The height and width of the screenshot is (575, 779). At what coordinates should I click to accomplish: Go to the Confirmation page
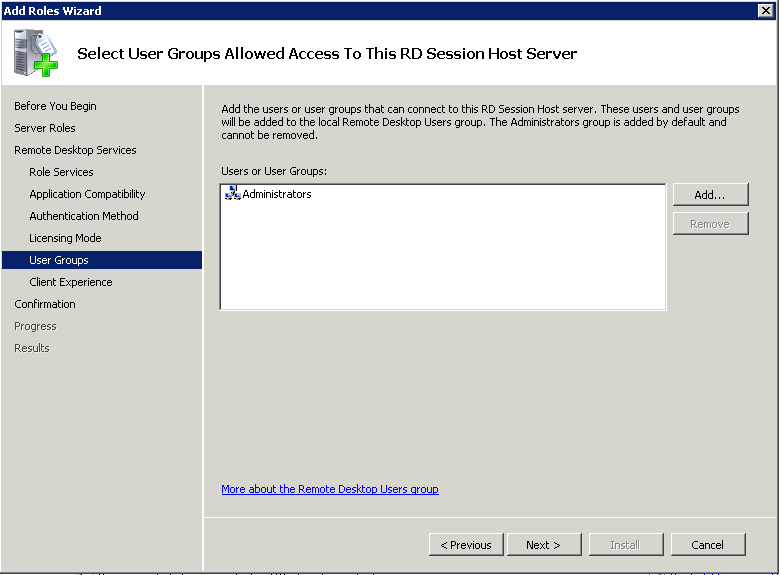(x=45, y=304)
